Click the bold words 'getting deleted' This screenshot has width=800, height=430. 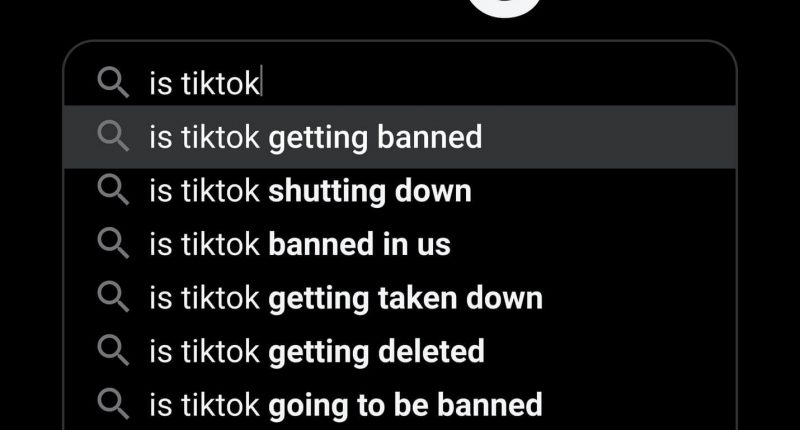(x=377, y=352)
